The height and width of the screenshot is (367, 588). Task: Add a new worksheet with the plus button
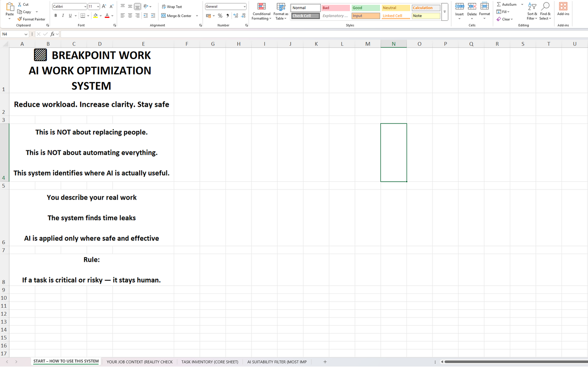point(325,362)
